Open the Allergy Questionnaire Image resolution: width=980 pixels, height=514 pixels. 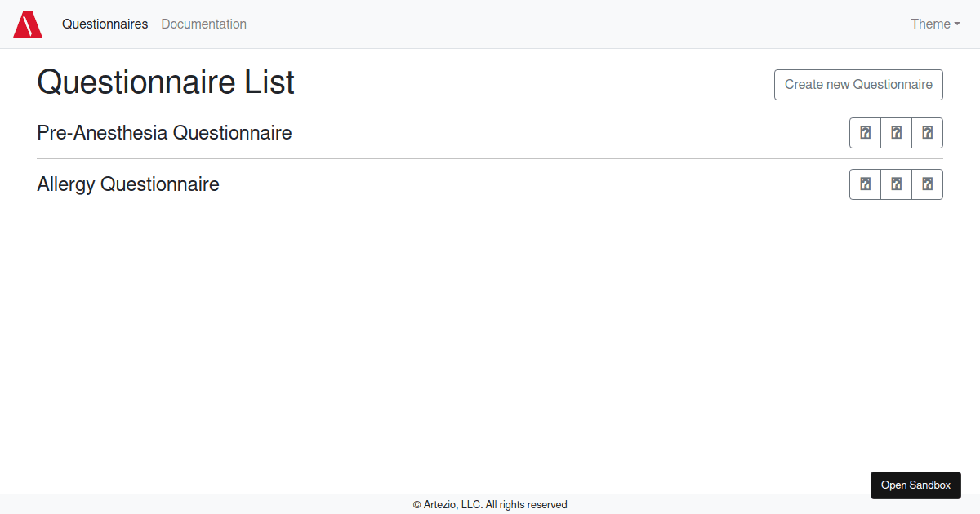[128, 184]
